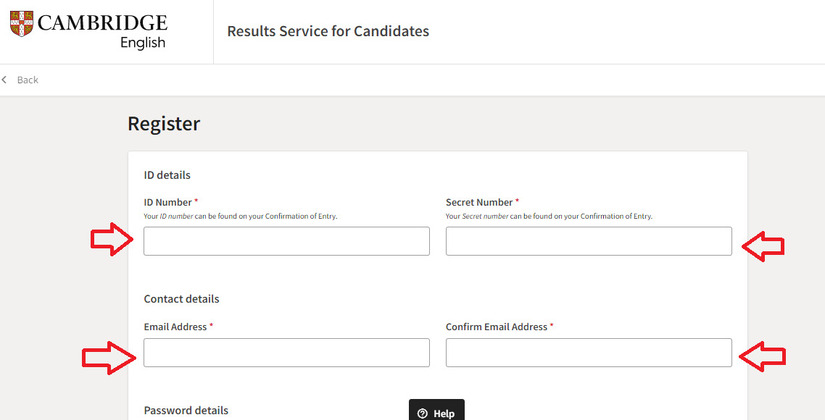This screenshot has width=825, height=420.
Task: Click the Secret Number field label
Action: point(480,202)
